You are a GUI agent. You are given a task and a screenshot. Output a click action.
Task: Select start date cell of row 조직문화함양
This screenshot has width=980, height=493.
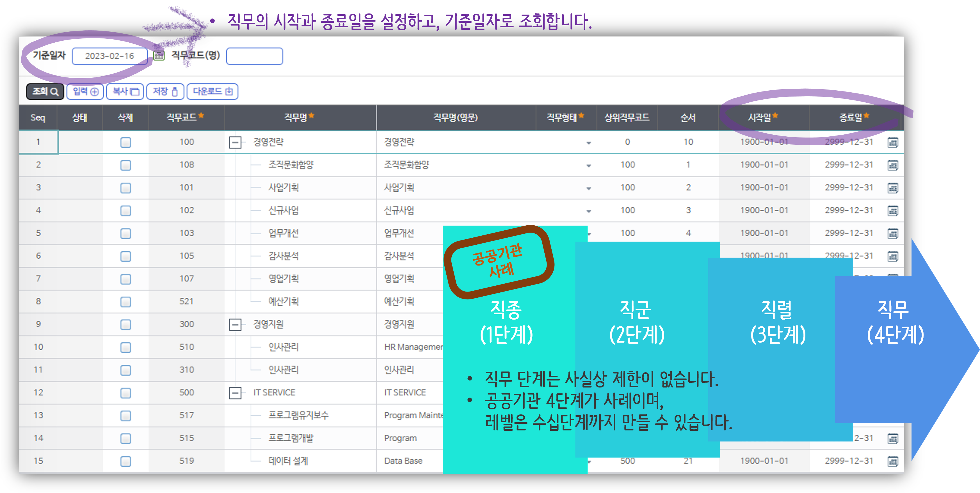(764, 165)
